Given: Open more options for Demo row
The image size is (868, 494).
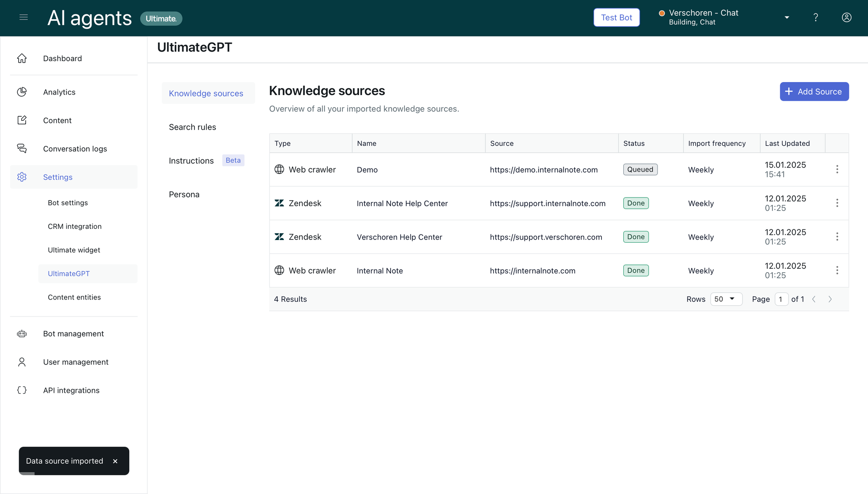Looking at the screenshot, I should (x=837, y=169).
